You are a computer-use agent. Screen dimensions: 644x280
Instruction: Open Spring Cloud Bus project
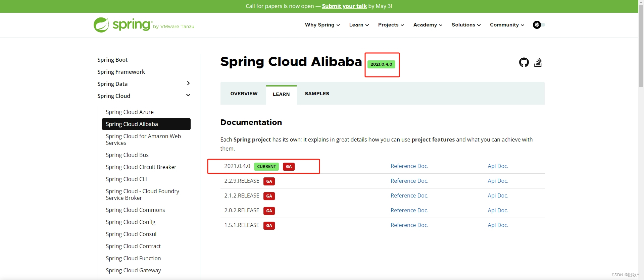click(127, 155)
